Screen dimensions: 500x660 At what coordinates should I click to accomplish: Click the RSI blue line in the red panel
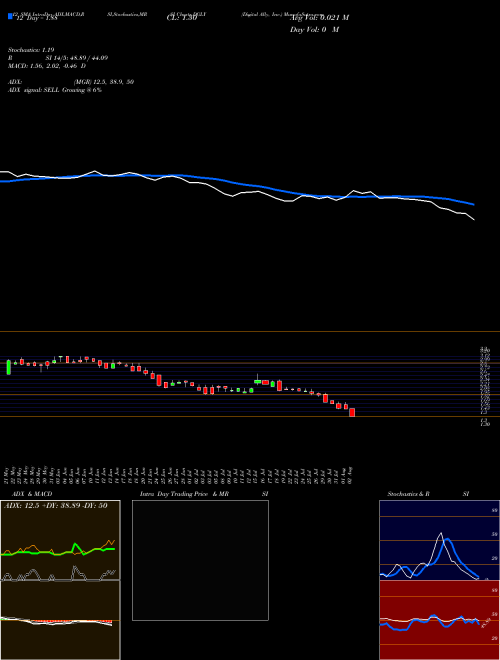tap(429, 623)
